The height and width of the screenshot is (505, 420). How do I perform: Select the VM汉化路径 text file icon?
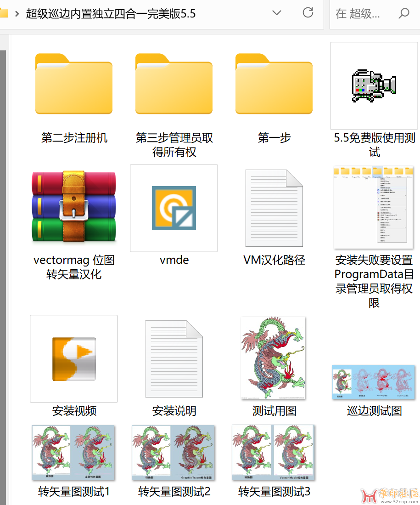point(274,208)
